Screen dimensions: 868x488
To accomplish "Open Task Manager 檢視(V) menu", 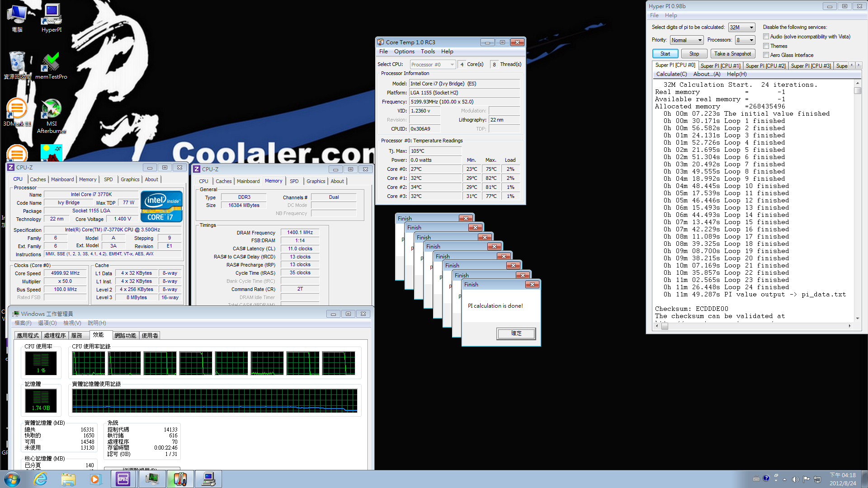I will tap(72, 323).
